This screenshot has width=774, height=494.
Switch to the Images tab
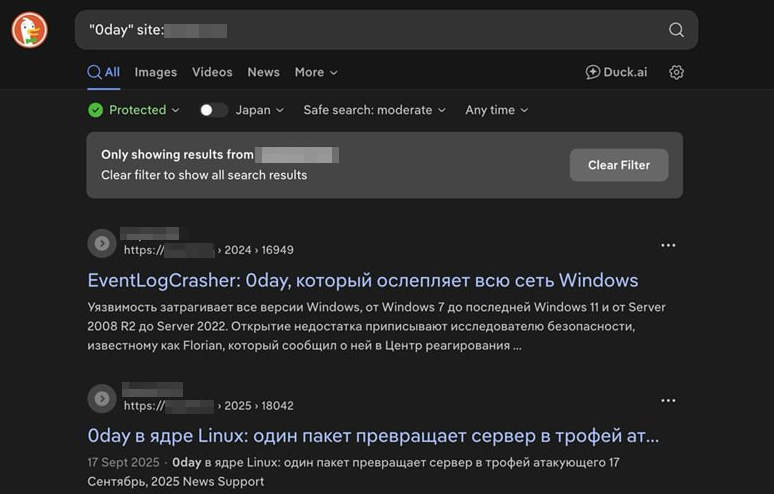click(x=155, y=72)
